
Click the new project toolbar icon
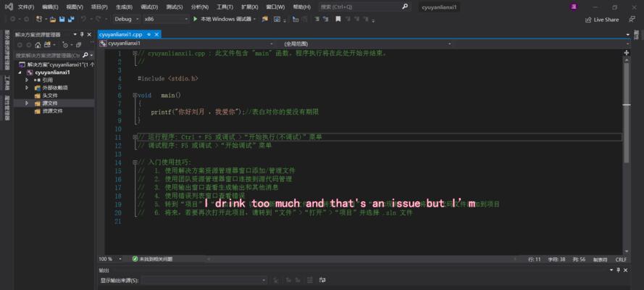[39, 20]
